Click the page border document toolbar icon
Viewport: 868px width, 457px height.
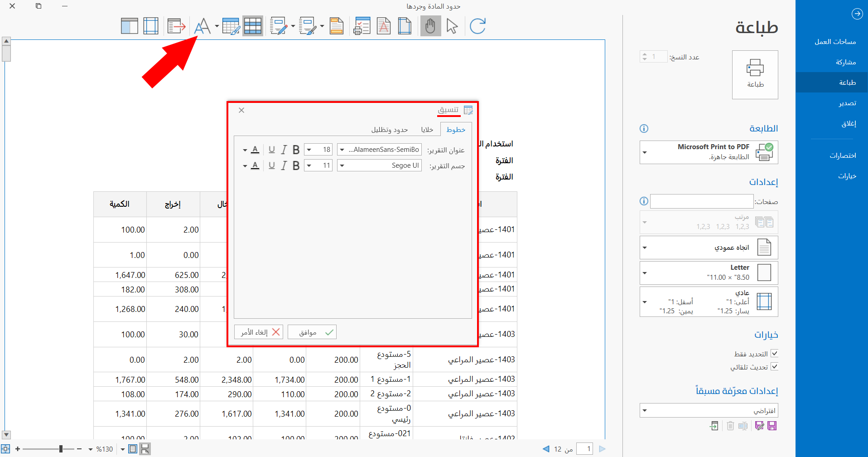pos(405,26)
